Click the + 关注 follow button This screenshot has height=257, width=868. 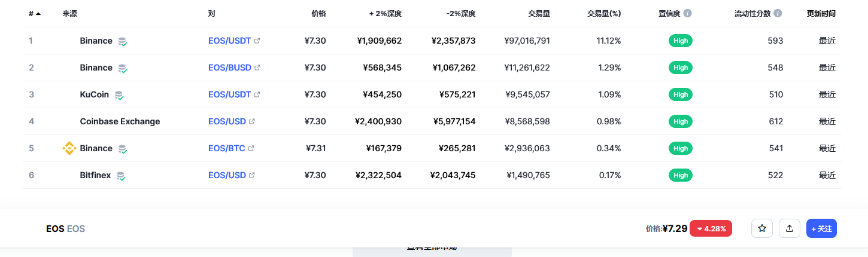coord(821,228)
